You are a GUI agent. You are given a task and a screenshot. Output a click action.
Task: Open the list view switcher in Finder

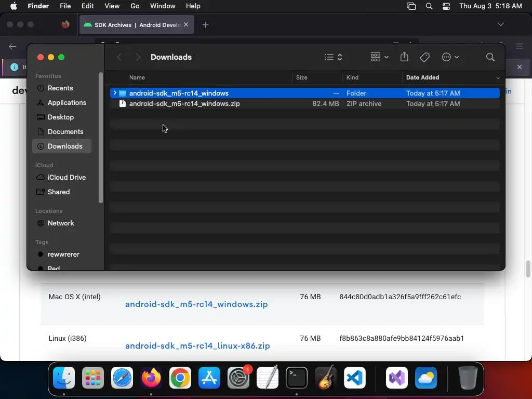pyautogui.click(x=333, y=57)
